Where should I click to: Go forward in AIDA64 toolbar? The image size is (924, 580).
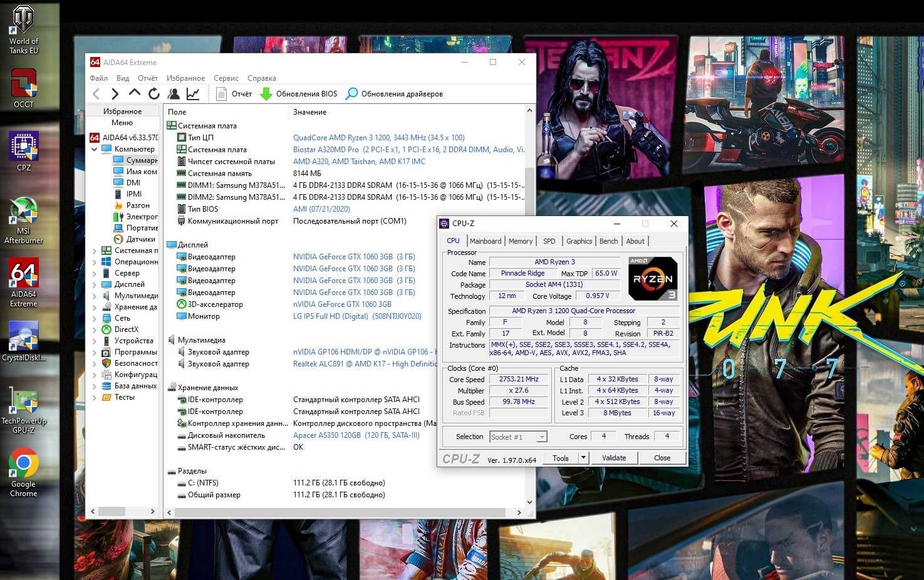[115, 94]
